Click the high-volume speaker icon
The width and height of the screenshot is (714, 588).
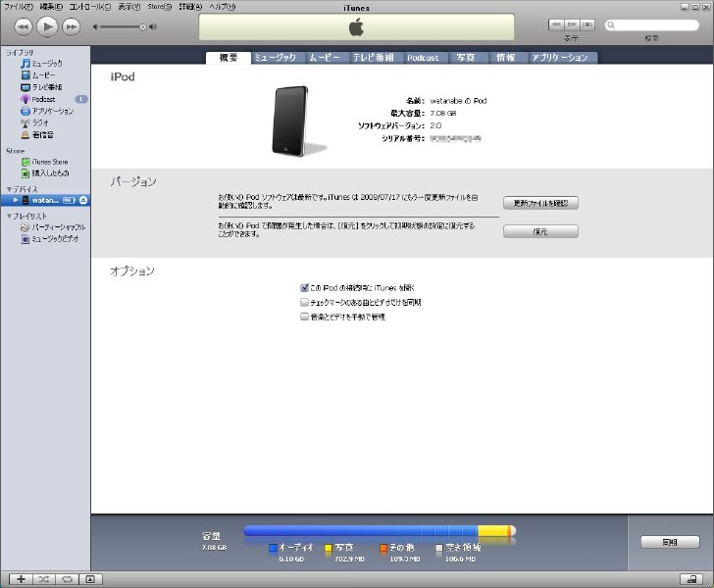[x=153, y=26]
